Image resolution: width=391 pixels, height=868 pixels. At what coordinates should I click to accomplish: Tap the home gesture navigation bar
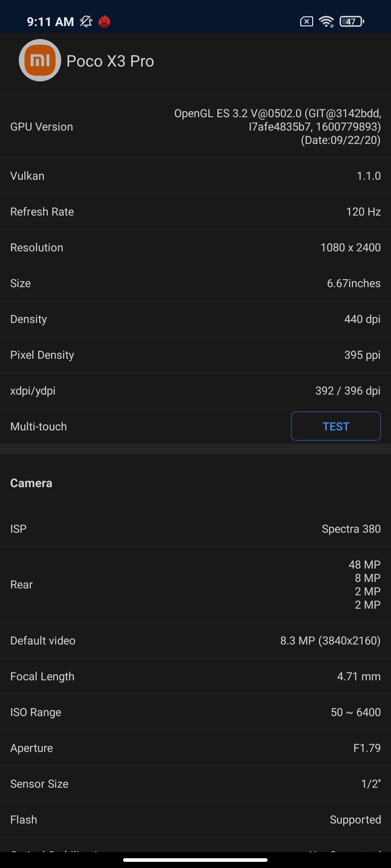pyautogui.click(x=195, y=860)
